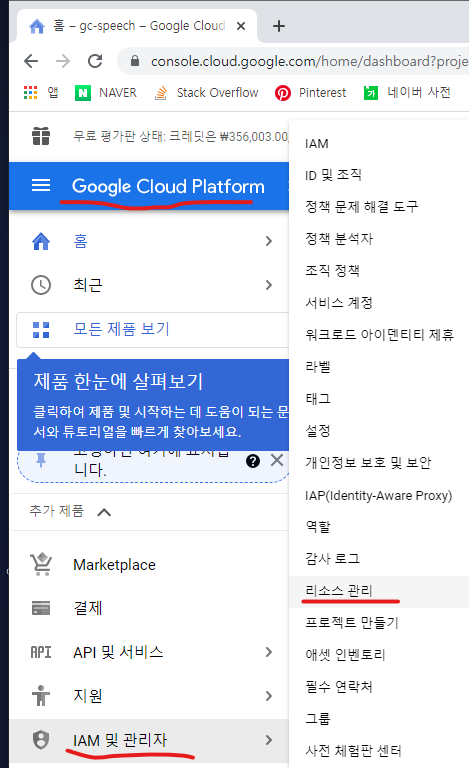
Task: Click the IAM shield icon
Action: [41, 740]
